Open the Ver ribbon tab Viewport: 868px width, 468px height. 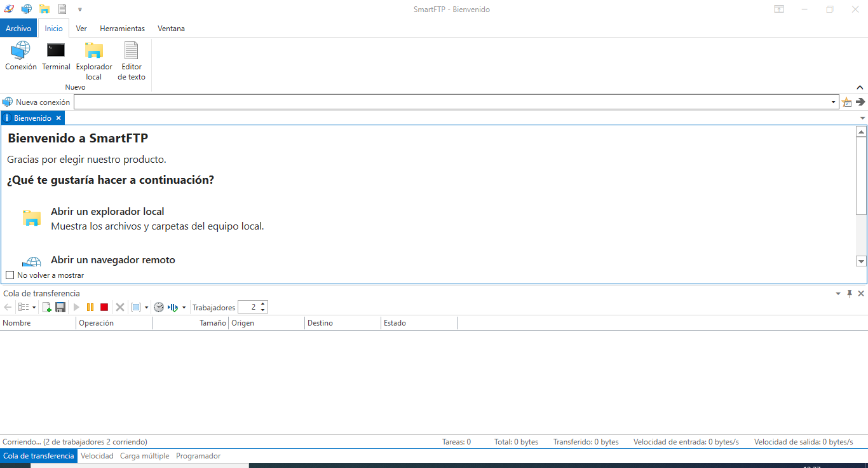[81, 29]
